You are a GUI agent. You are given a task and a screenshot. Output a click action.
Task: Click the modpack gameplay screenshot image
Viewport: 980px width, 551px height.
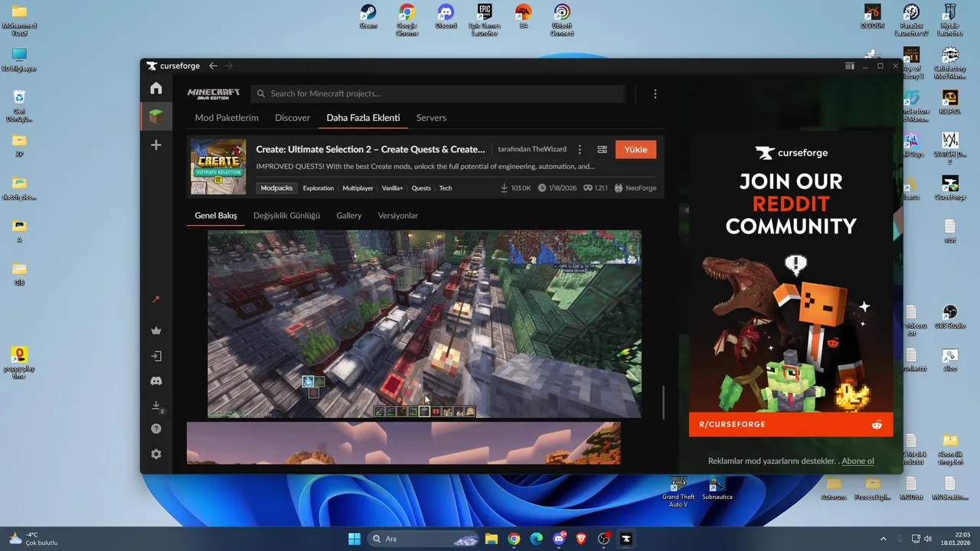click(x=424, y=324)
